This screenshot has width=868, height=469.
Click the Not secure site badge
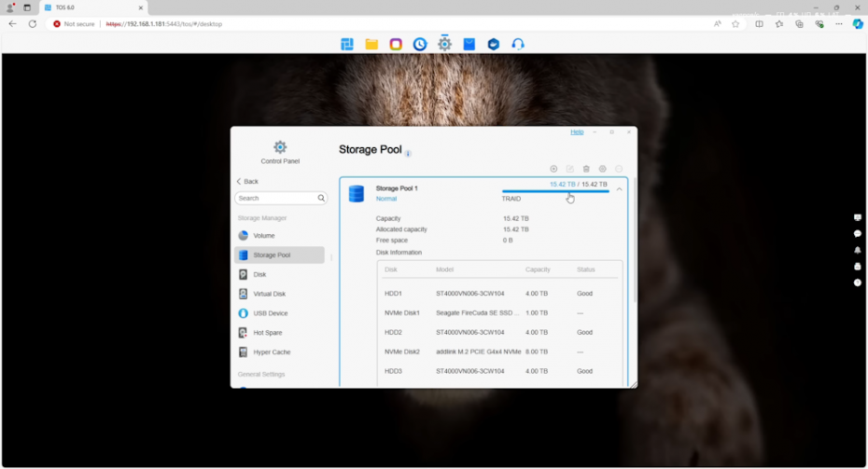tap(74, 24)
